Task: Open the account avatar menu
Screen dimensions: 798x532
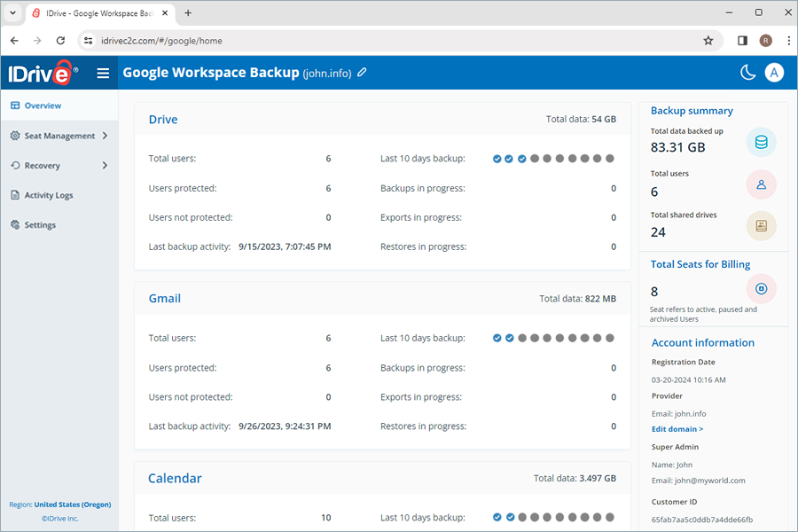Action: (x=774, y=73)
